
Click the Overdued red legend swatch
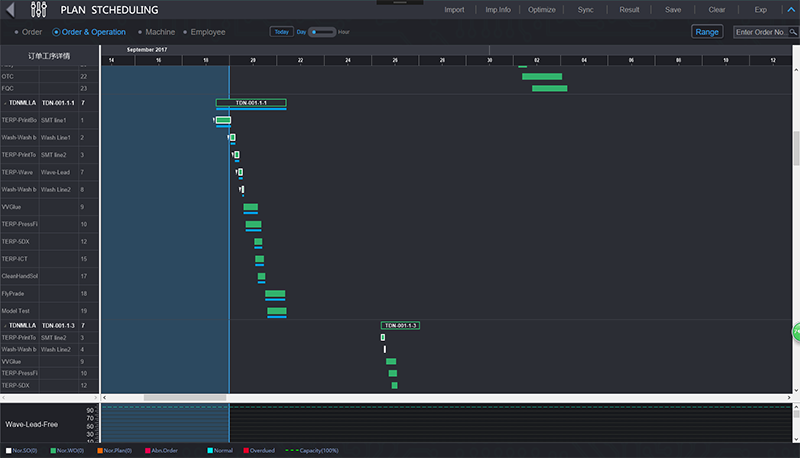coord(244,451)
